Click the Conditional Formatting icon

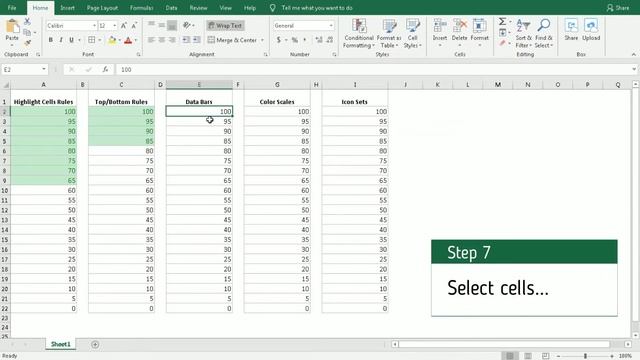click(x=359, y=25)
